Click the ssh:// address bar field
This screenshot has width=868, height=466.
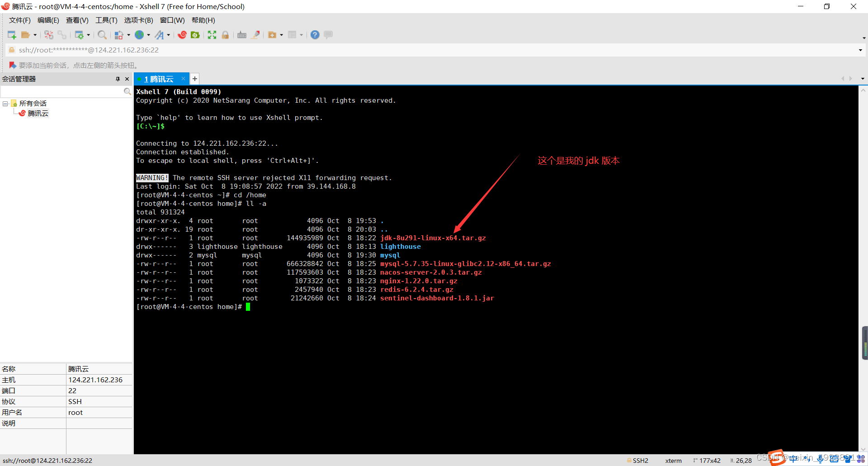pyautogui.click(x=434, y=50)
